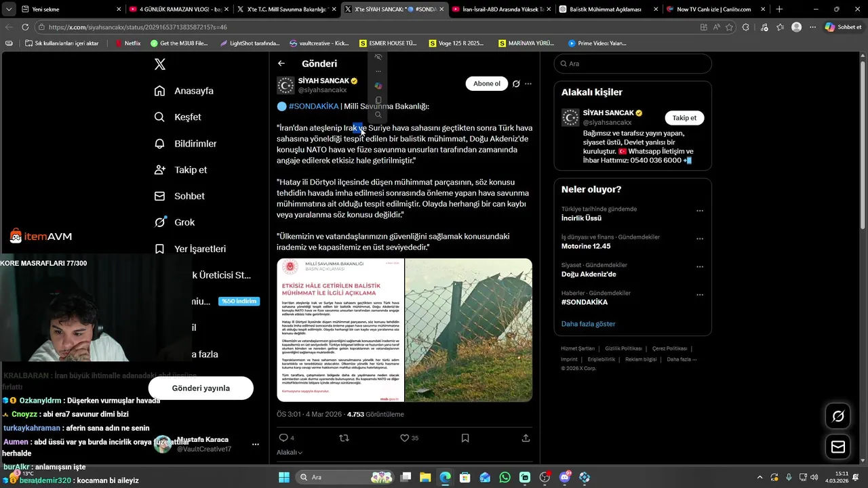Click the Gönderi yayınla button
Screen dimensions: 868x488
201,388
